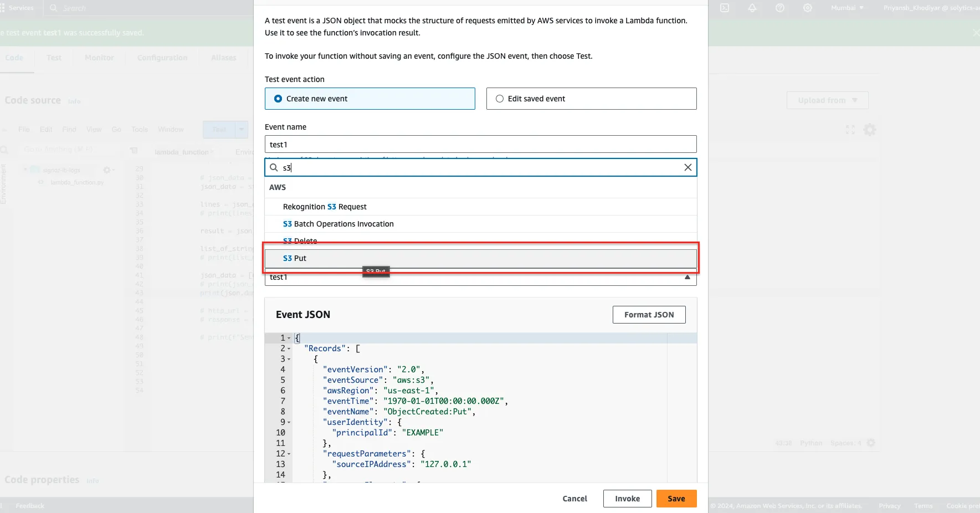
Task: Choose Rekognition S3 Request template
Action: [481, 207]
